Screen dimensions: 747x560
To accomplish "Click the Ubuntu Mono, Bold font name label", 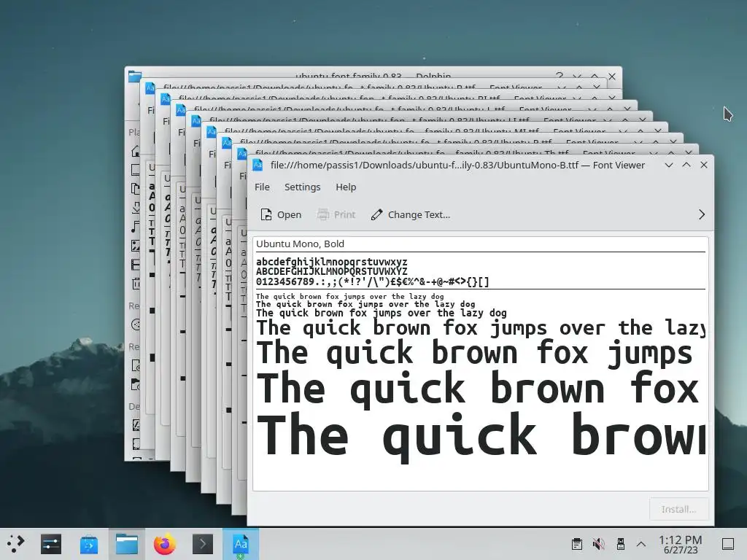I will click(300, 244).
